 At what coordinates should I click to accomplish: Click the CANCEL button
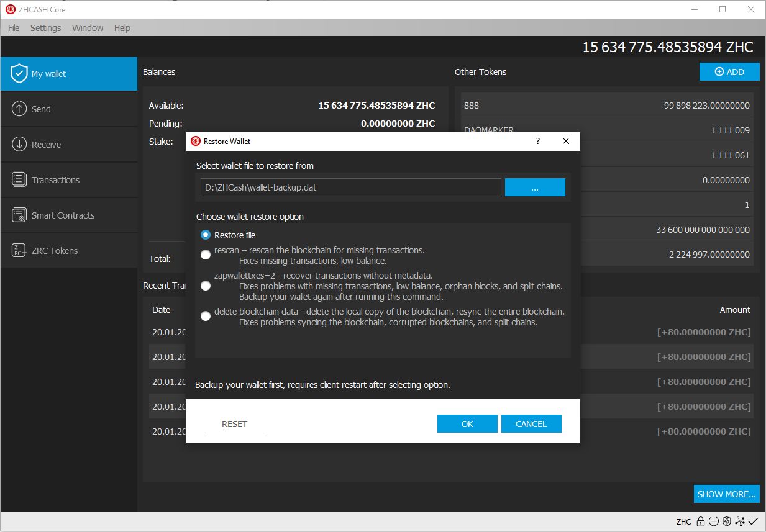point(531,424)
